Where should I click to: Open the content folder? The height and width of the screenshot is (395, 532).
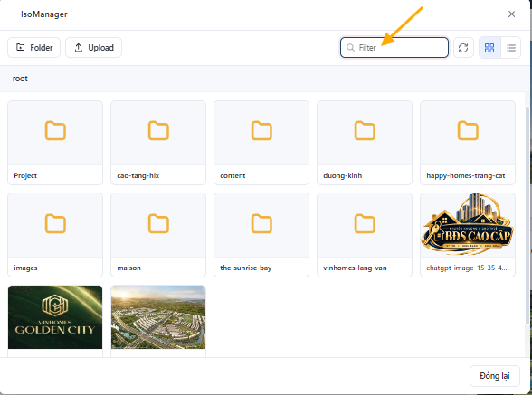coord(261,143)
